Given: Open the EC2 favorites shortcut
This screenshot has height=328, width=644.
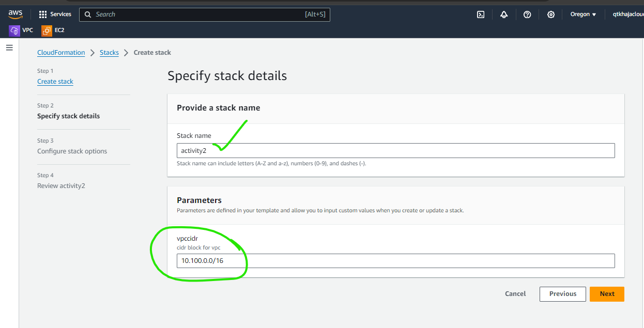Looking at the screenshot, I should (53, 30).
